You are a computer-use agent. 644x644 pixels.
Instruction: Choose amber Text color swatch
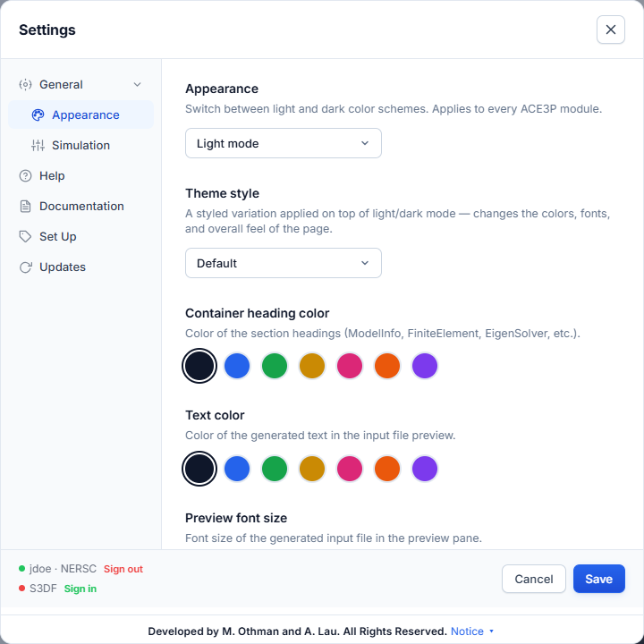pos(312,468)
